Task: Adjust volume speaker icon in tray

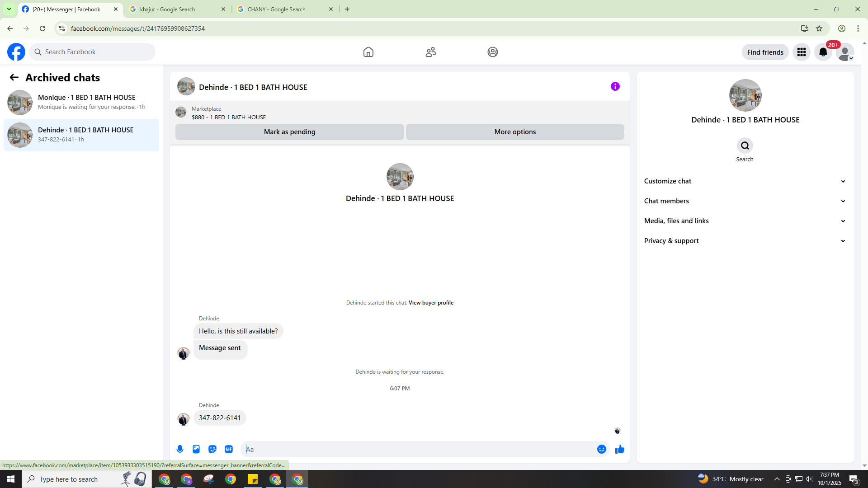Action: tap(809, 479)
